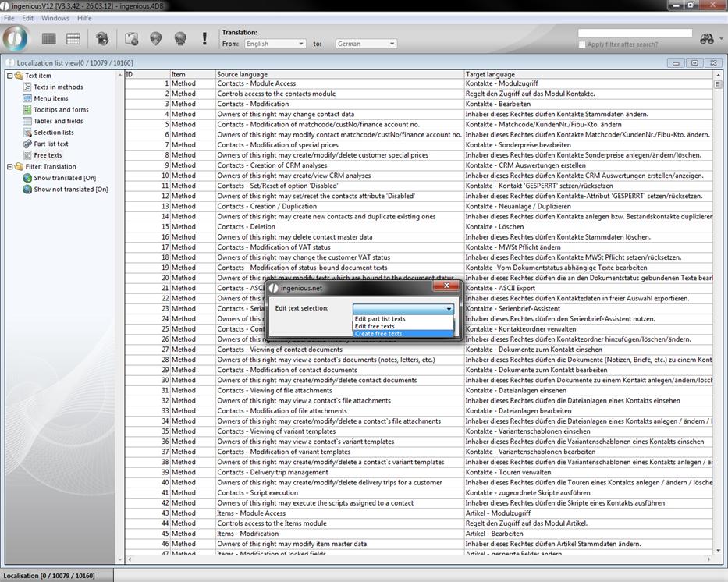The height and width of the screenshot is (582, 728).
Task: Toggle Show not translated [On] filter
Action: pos(70,190)
